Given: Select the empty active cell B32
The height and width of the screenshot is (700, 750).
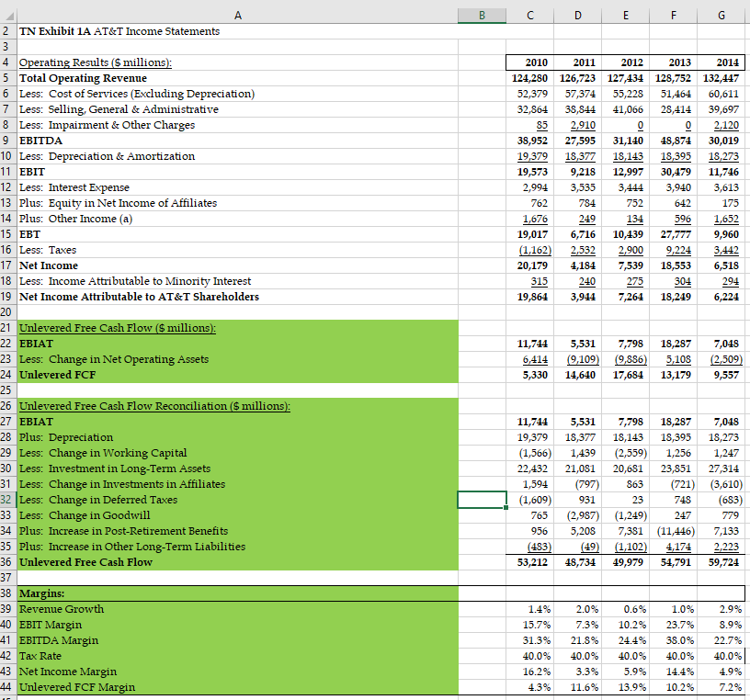Looking at the screenshot, I should click(483, 500).
